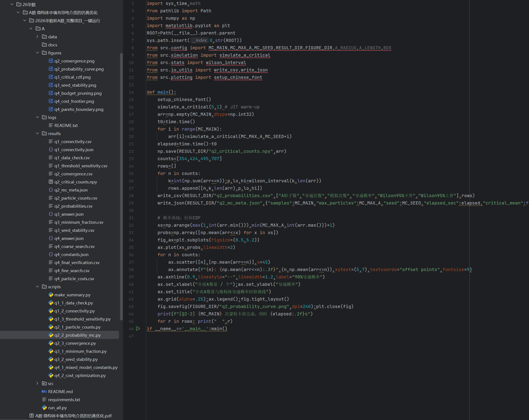Collapse the 2026华数杯A题_完整项目_一键运行 folder
529x420 pixels.
click(25, 21)
